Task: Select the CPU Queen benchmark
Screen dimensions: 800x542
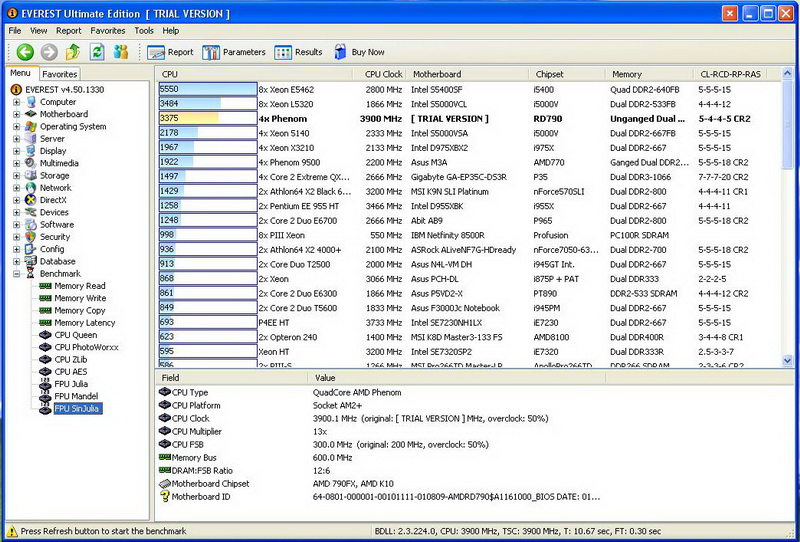Action: click(76, 335)
